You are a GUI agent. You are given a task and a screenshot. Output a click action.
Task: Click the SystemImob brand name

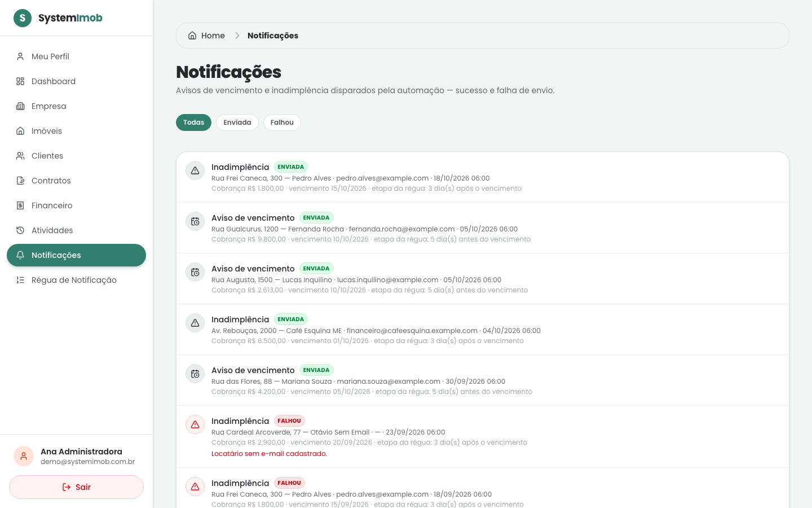(70, 18)
